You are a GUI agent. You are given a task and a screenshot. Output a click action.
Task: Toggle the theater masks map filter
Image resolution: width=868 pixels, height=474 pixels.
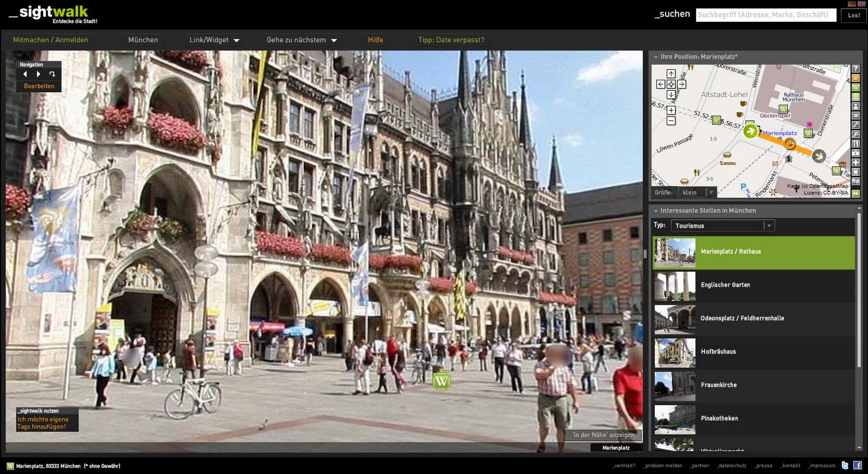coord(856,181)
